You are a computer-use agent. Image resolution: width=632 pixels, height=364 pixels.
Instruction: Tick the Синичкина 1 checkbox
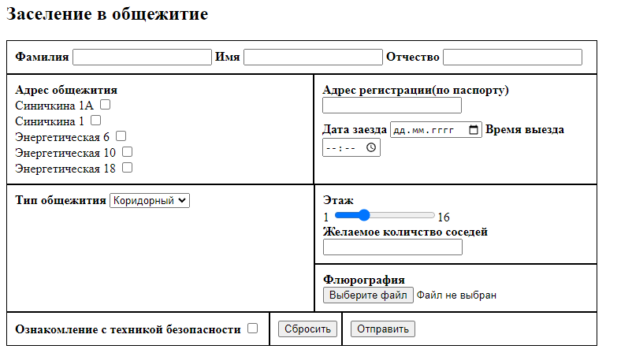[96, 121]
